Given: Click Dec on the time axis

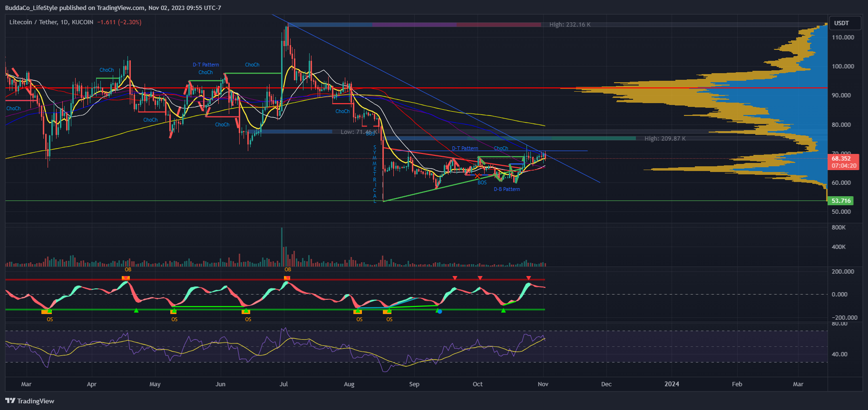Looking at the screenshot, I should coord(606,384).
